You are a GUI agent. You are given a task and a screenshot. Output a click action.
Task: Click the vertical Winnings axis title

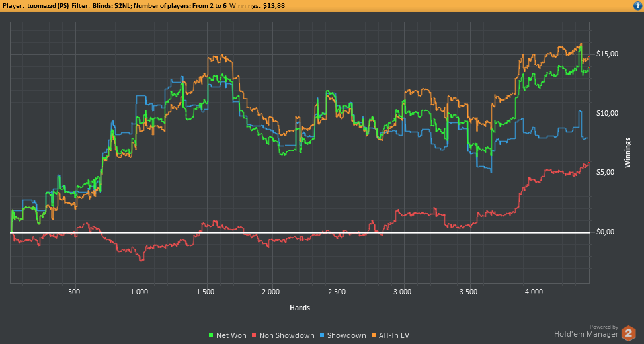(x=627, y=153)
